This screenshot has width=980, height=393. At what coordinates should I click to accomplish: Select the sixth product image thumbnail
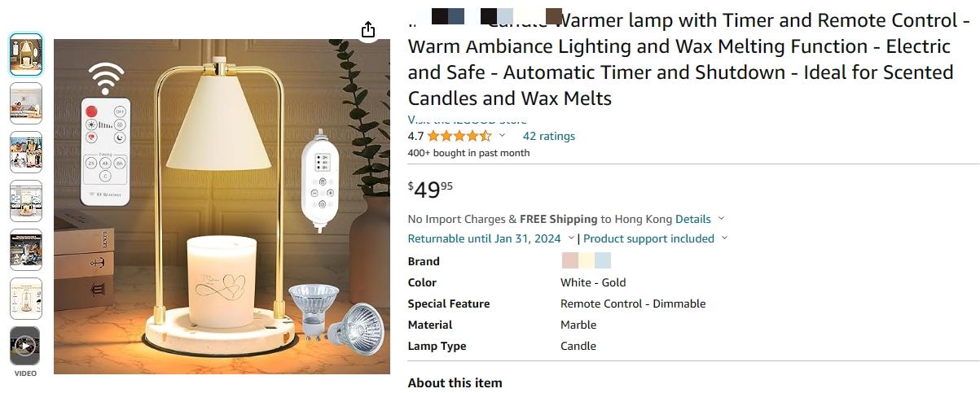point(26,299)
